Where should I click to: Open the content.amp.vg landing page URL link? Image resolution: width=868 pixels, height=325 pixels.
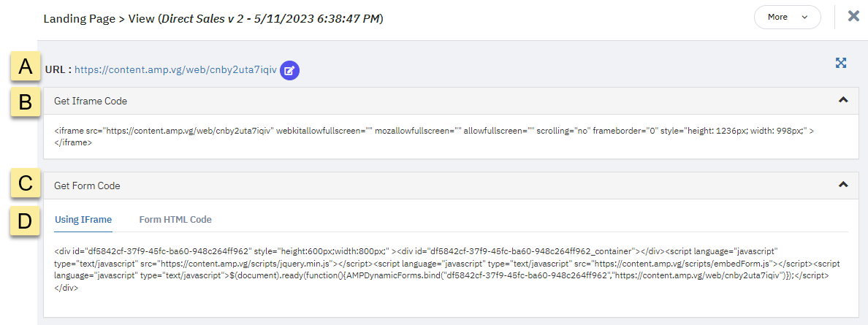point(175,70)
